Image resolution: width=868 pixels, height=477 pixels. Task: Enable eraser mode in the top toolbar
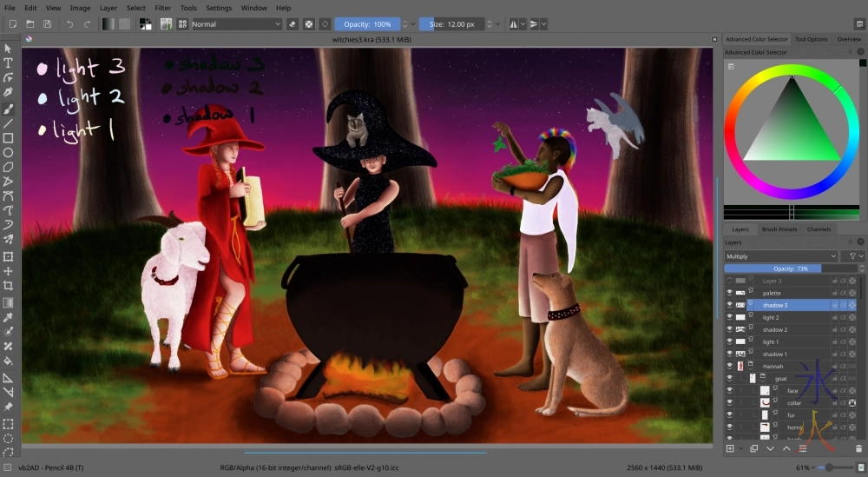coord(292,24)
